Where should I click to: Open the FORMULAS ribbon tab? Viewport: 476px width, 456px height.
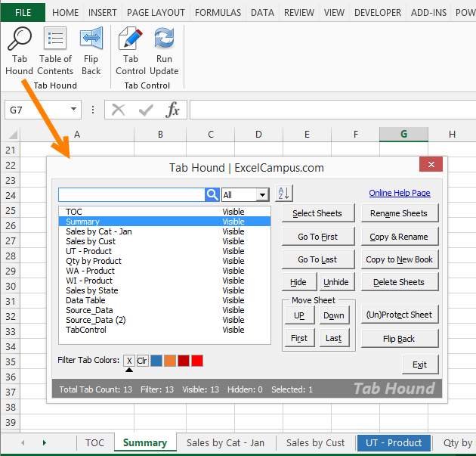pos(218,13)
